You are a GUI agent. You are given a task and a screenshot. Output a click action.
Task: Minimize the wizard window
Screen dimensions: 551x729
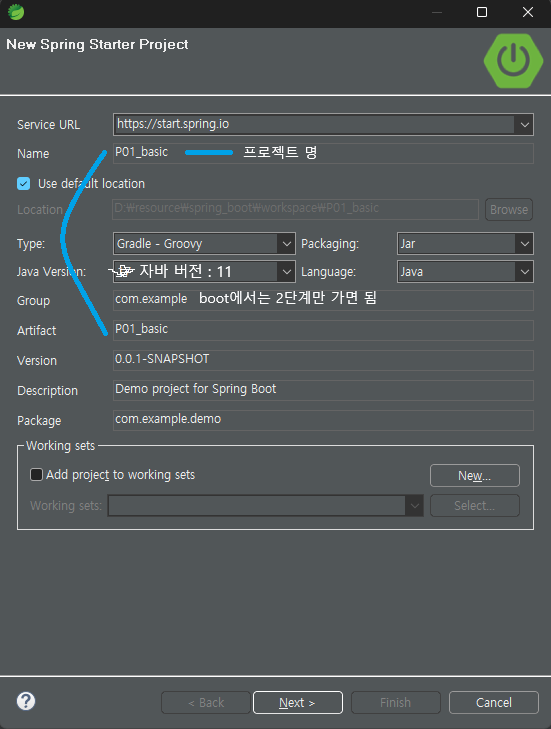tap(437, 12)
